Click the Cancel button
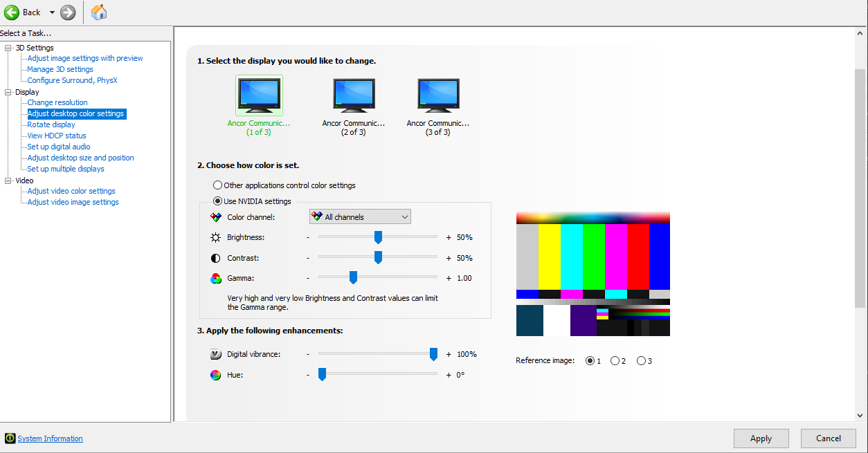 point(829,438)
